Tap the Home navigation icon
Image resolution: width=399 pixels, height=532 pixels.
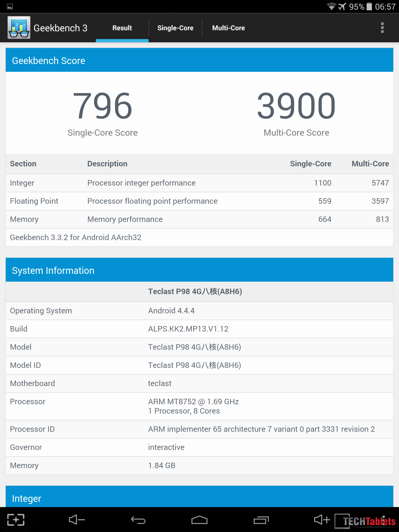point(199,520)
